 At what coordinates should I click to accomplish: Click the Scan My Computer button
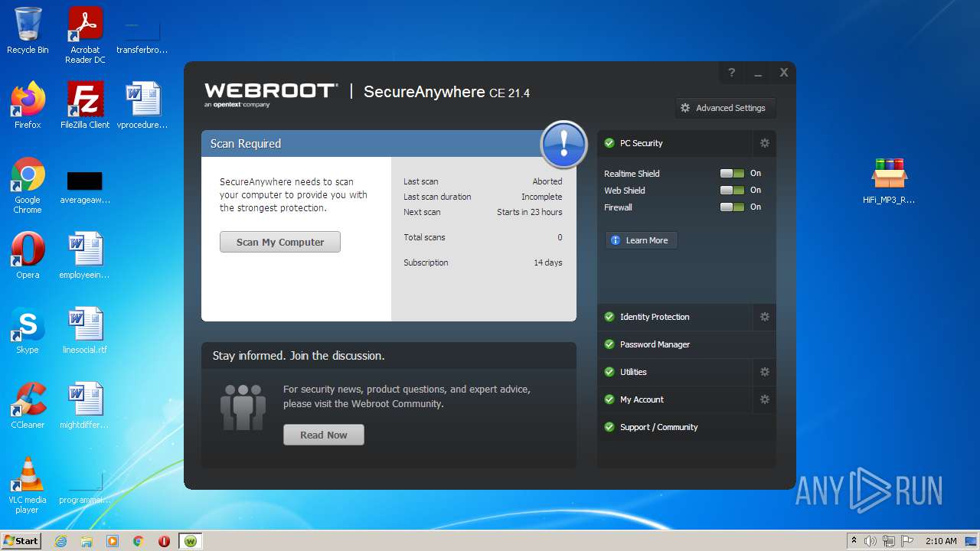pos(280,242)
